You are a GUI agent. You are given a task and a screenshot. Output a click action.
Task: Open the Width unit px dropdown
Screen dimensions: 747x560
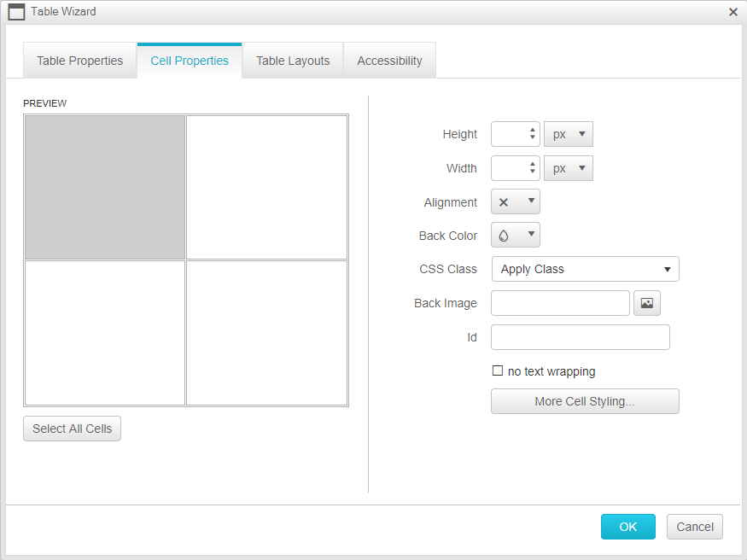569,168
